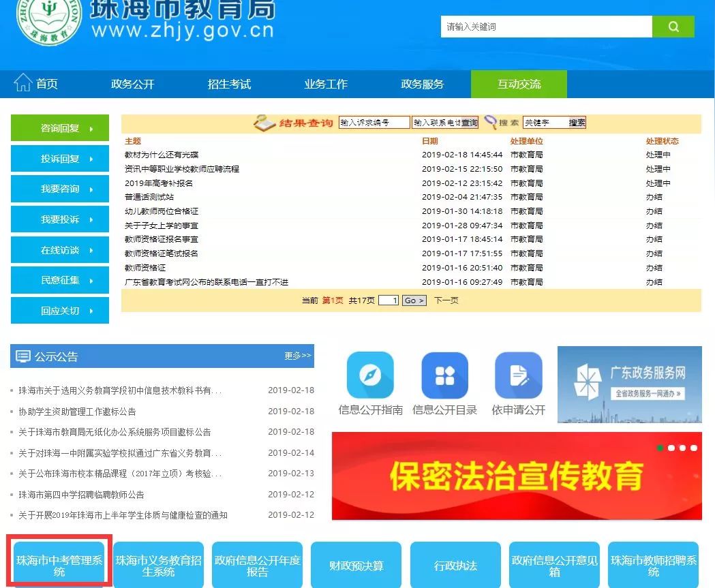Click the notebook icon beside 结果查询
Viewport: 715px width, 588px height.
pos(264,123)
